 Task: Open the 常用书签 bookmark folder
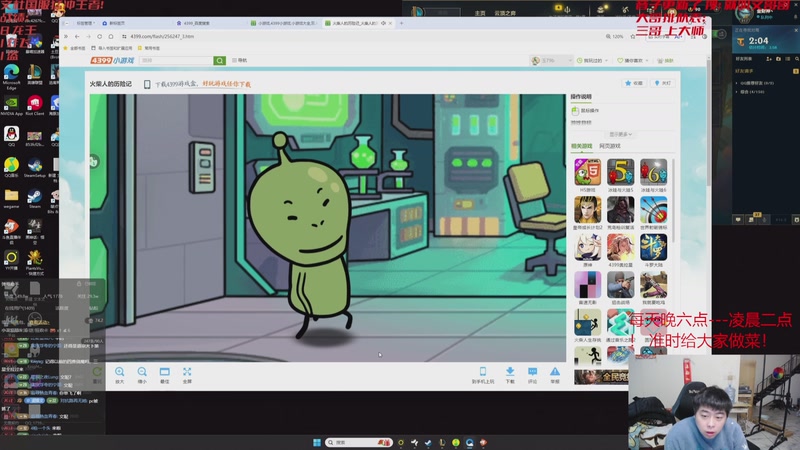149,48
